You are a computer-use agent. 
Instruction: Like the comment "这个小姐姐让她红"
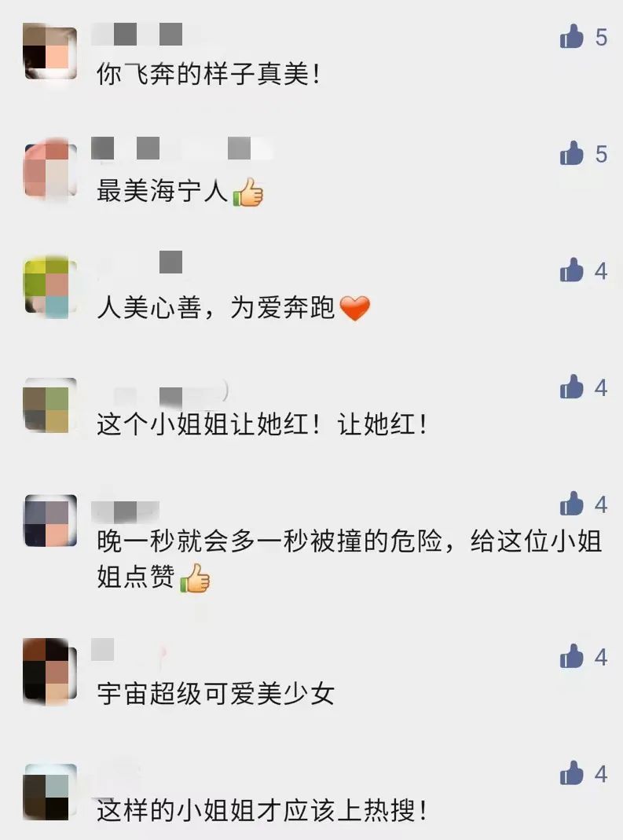point(571,387)
